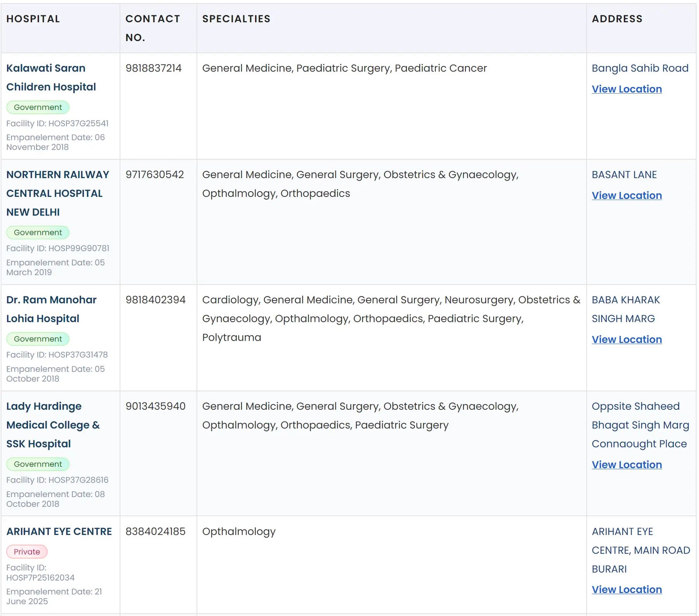Select Government badge under Kalawati Saran Hospital
Viewport: 699px width, 616px height.
[37, 107]
